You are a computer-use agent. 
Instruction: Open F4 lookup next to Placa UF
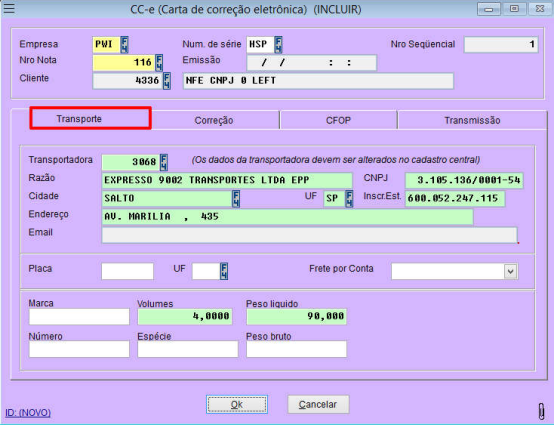tap(224, 271)
